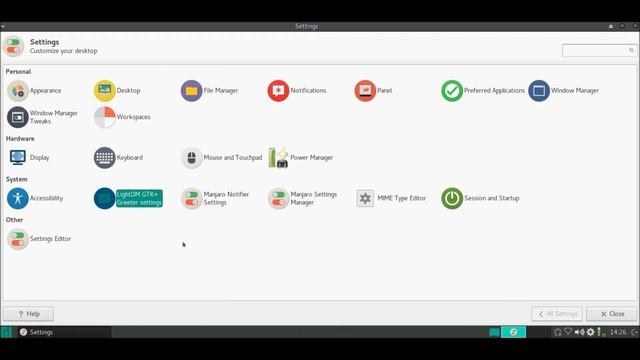Screen dimensions: 640x360
Task: Open Notifications settings
Action: (x=297, y=91)
